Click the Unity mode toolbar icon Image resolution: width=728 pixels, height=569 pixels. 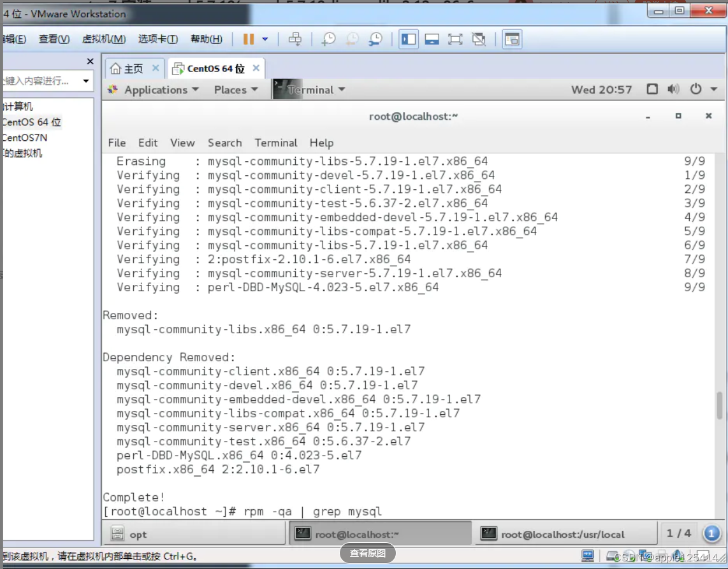[478, 39]
